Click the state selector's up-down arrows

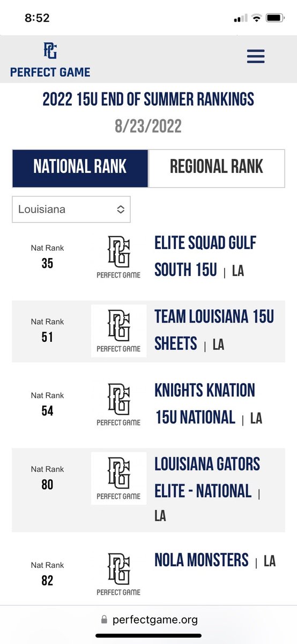point(121,209)
